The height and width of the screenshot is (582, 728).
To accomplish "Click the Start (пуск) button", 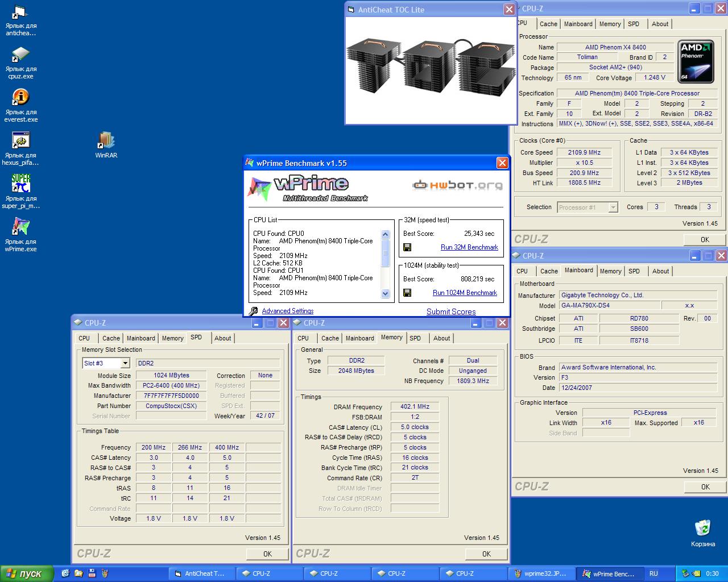I will pyautogui.click(x=27, y=573).
